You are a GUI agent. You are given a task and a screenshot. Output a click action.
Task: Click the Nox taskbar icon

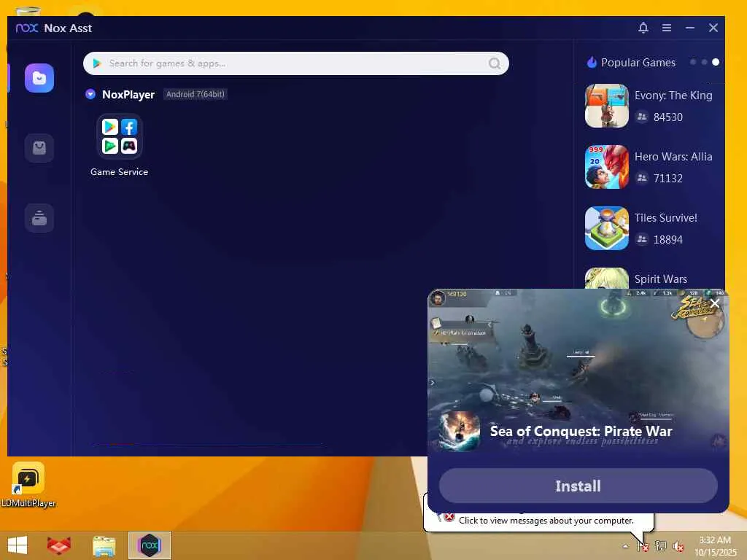(149, 545)
